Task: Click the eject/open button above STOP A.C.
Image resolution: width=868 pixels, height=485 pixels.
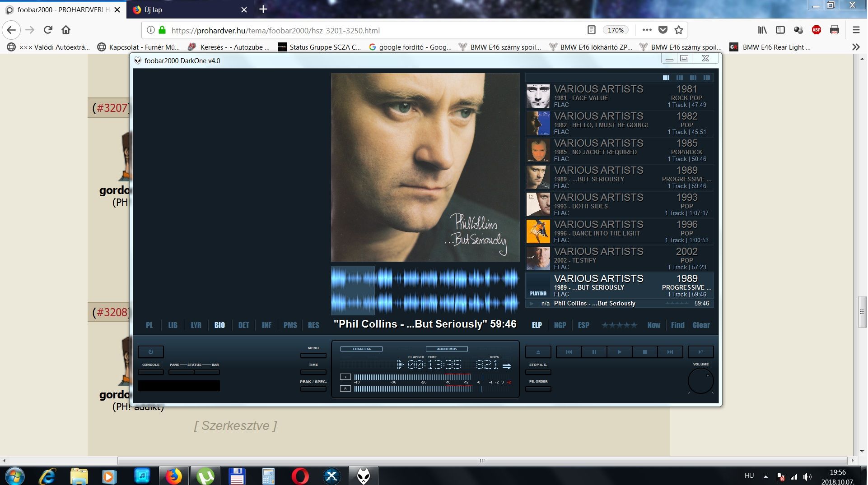Action: pyautogui.click(x=538, y=352)
